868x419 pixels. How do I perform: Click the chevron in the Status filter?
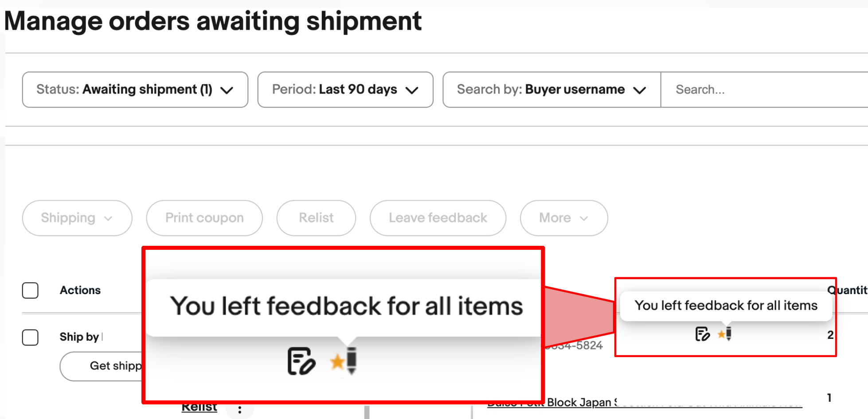(x=227, y=90)
